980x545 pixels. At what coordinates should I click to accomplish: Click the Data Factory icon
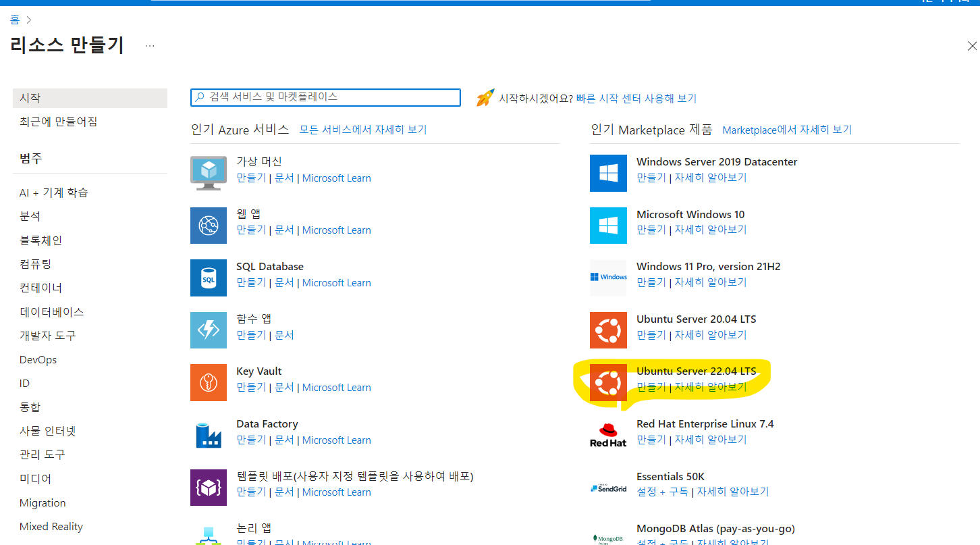coord(209,435)
